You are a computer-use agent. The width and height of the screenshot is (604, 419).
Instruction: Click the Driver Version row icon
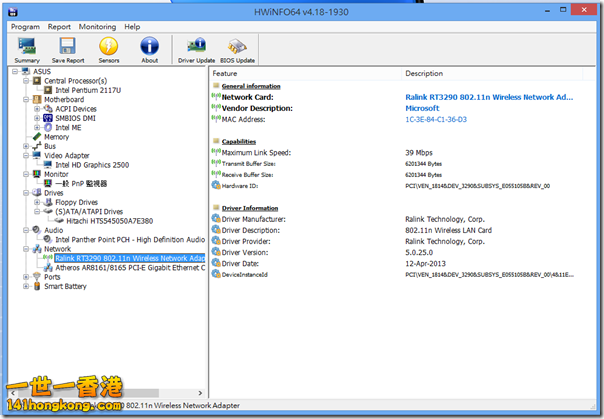[216, 252]
